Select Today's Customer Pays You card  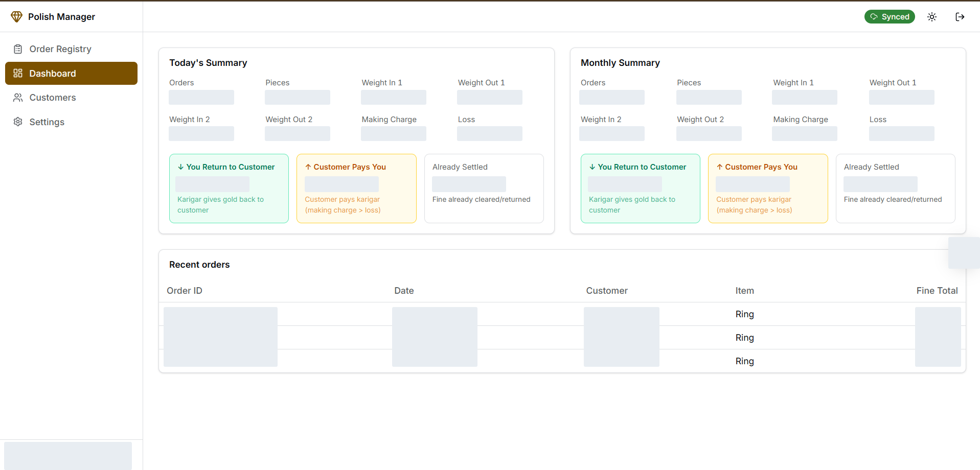click(x=356, y=189)
